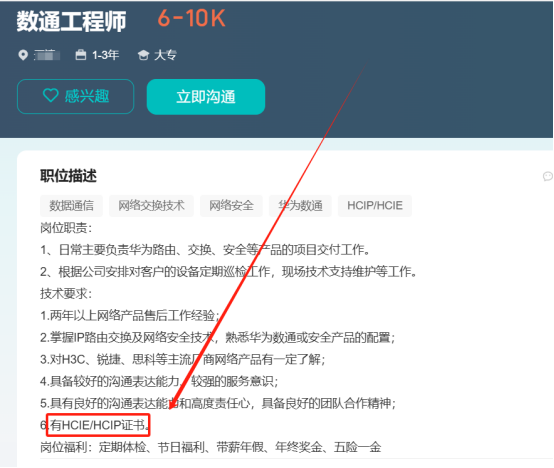
Task: Click the location pin icon
Action: (x=23, y=55)
